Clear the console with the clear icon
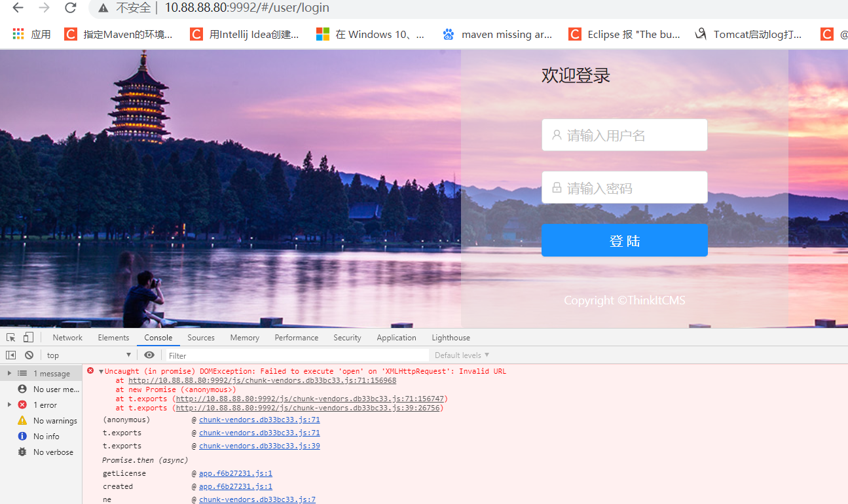The width and height of the screenshot is (848, 504). [29, 355]
